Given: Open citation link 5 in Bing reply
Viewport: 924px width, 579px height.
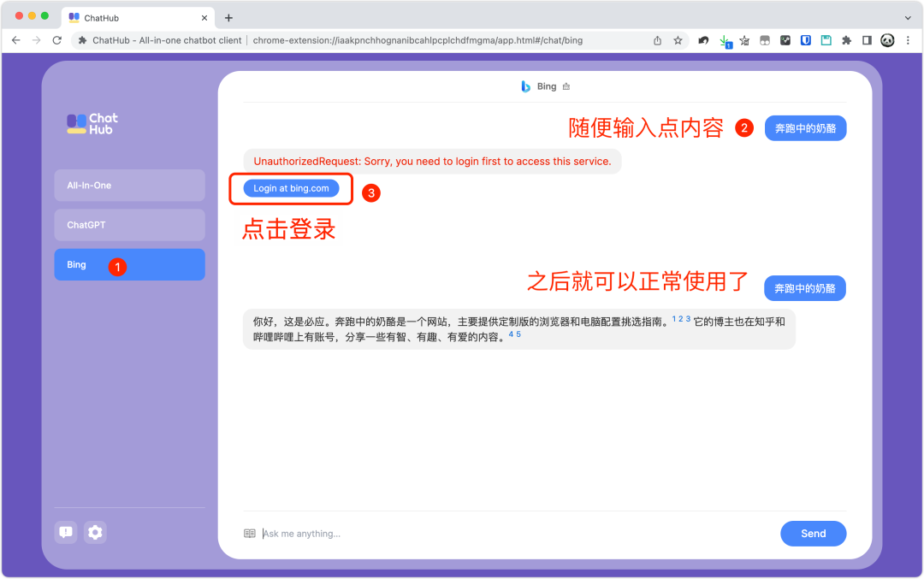Looking at the screenshot, I should click(x=518, y=334).
